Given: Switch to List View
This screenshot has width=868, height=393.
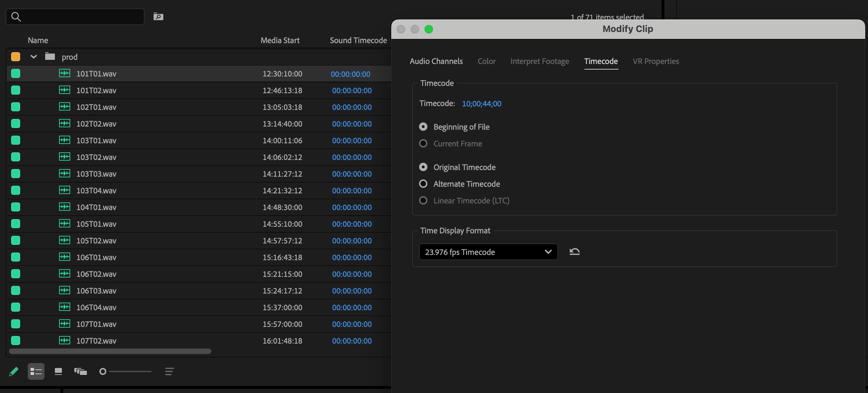Looking at the screenshot, I should [36, 371].
